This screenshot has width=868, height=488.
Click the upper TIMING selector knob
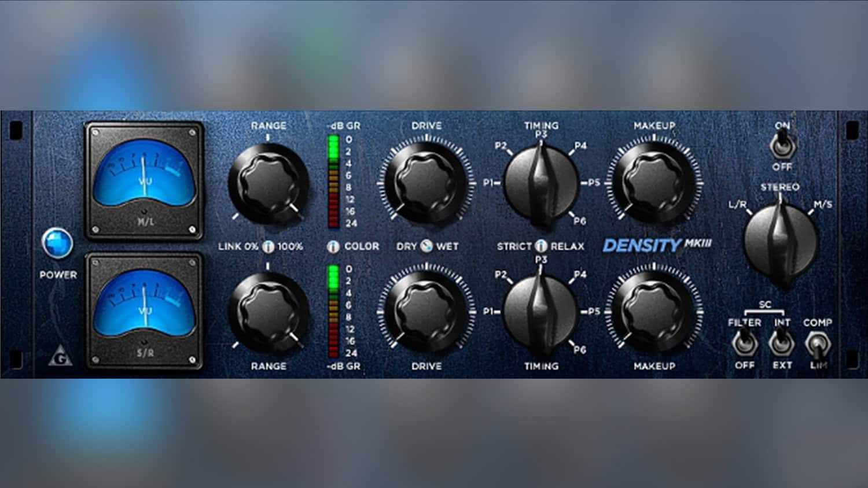click(541, 183)
